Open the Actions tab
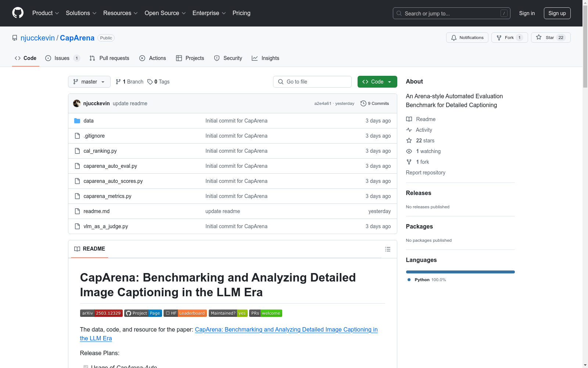The image size is (588, 368). [153, 58]
